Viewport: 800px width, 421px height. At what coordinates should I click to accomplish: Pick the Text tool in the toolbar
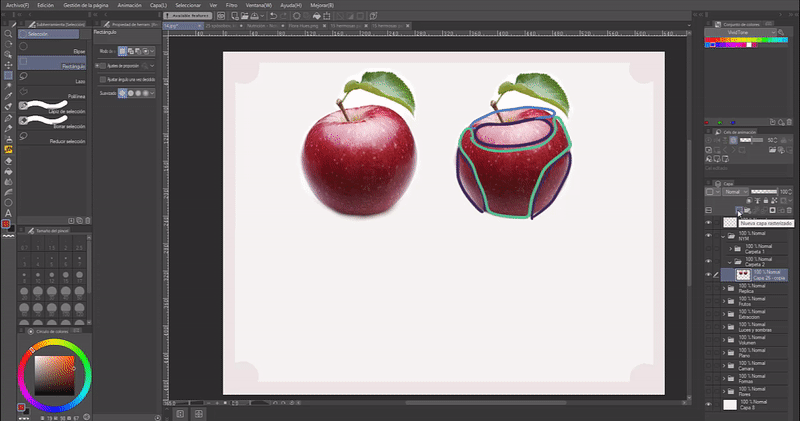tap(8, 213)
